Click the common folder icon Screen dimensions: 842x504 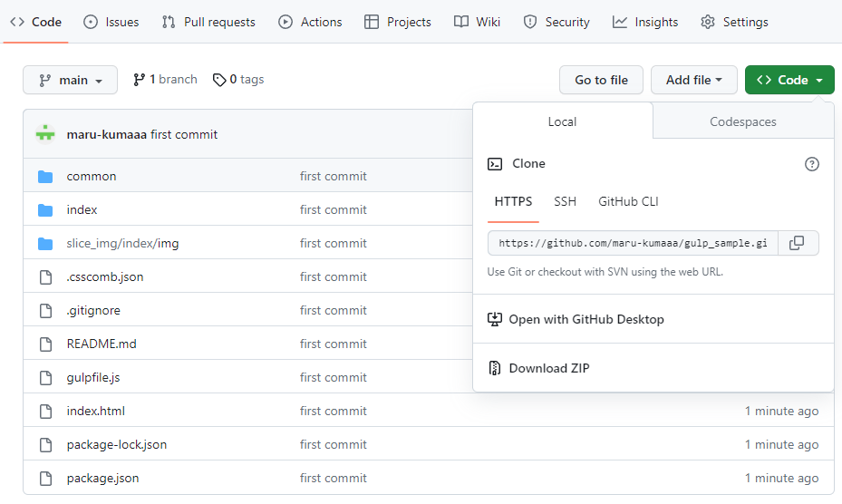tap(45, 176)
